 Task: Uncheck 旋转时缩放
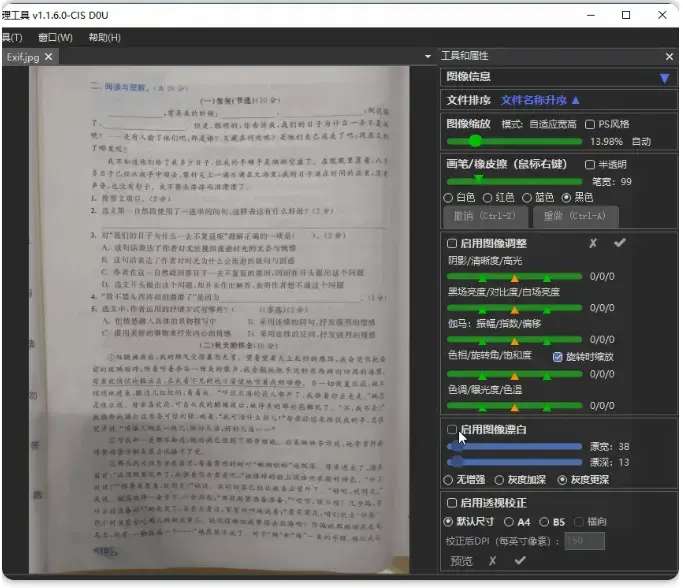[x=558, y=357]
